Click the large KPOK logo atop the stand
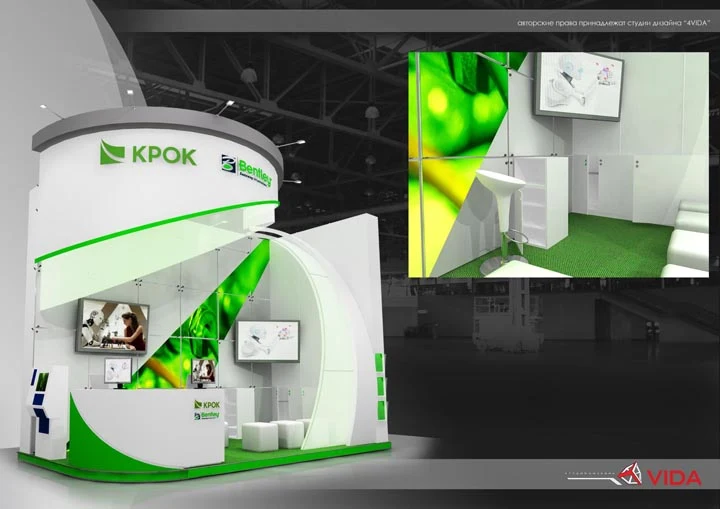 (x=148, y=153)
